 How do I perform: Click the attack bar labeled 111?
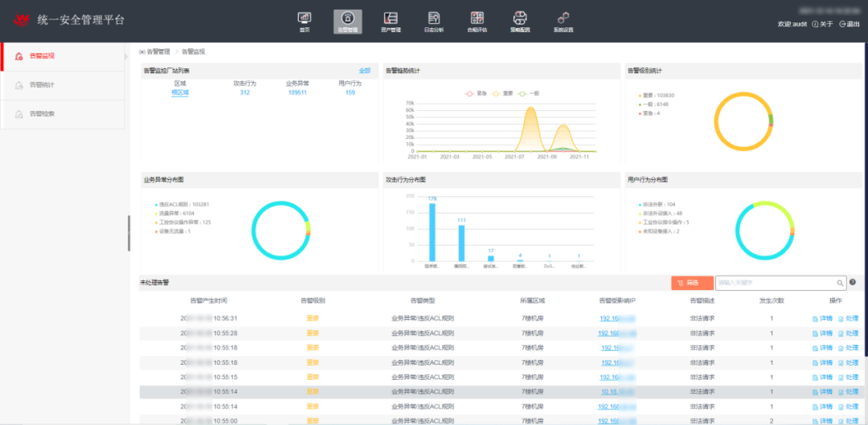(461, 243)
